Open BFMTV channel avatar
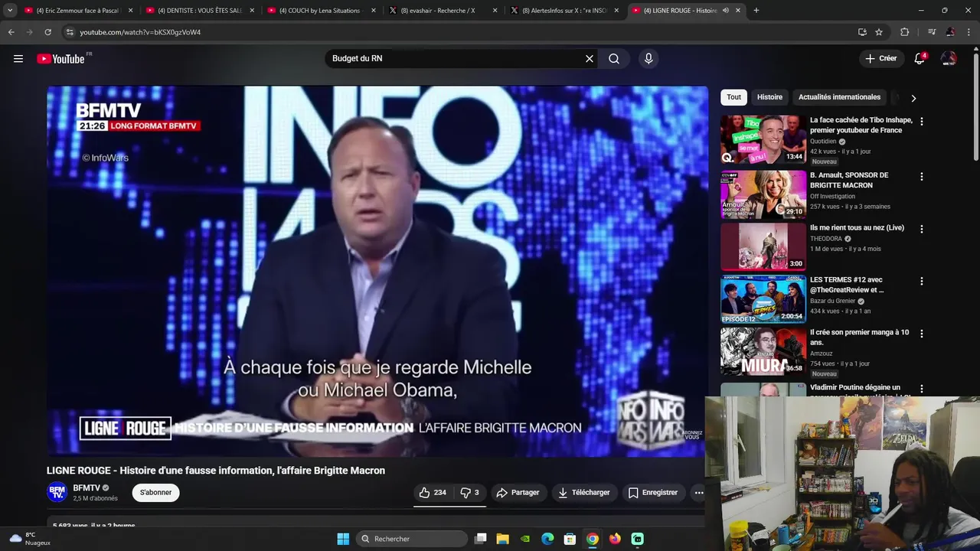 tap(57, 492)
